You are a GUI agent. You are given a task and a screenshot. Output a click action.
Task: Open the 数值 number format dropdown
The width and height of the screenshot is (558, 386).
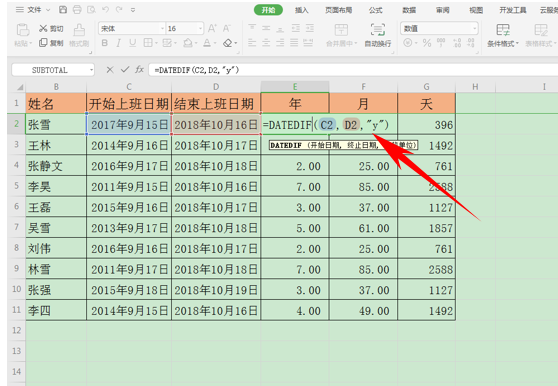click(474, 28)
